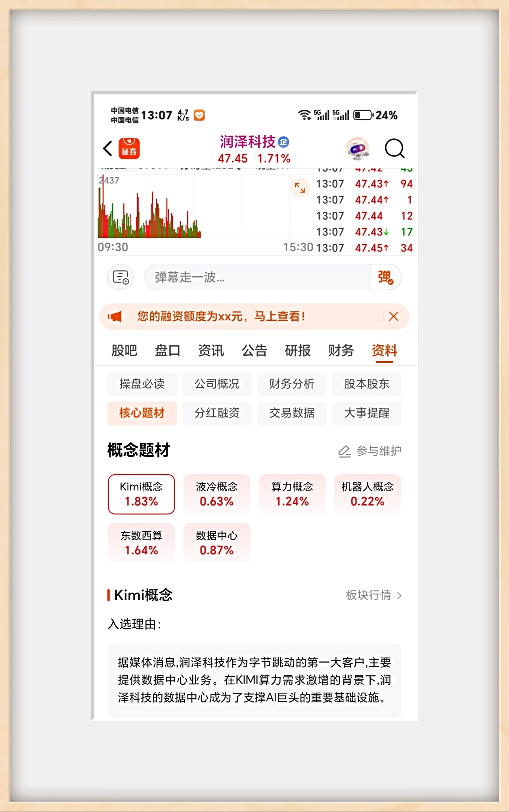Viewport: 509px width, 812px height.
Task: Tap the 47.45 trade tick row
Action: click(364, 248)
